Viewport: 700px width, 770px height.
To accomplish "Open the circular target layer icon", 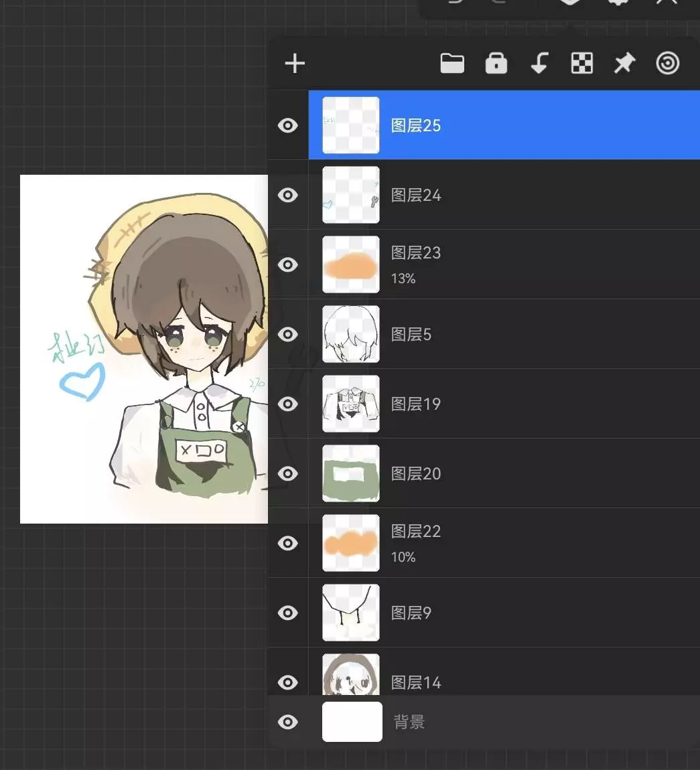I will pos(667,64).
